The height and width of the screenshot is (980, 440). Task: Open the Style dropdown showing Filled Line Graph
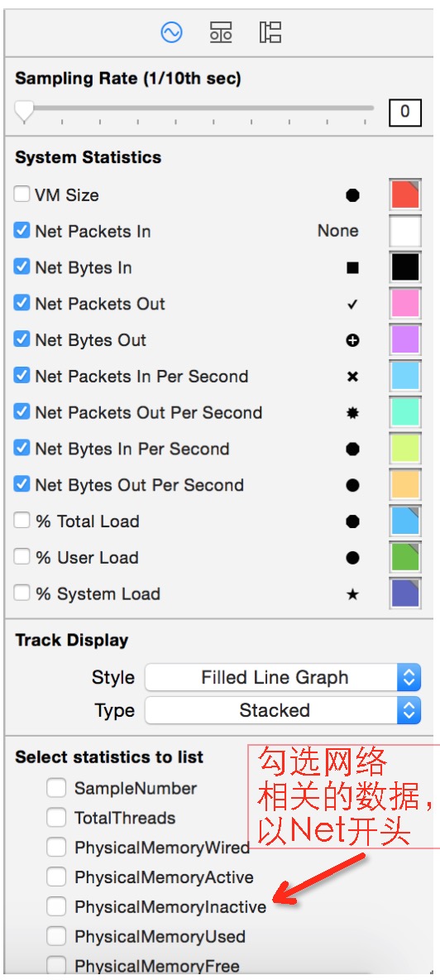point(283,678)
